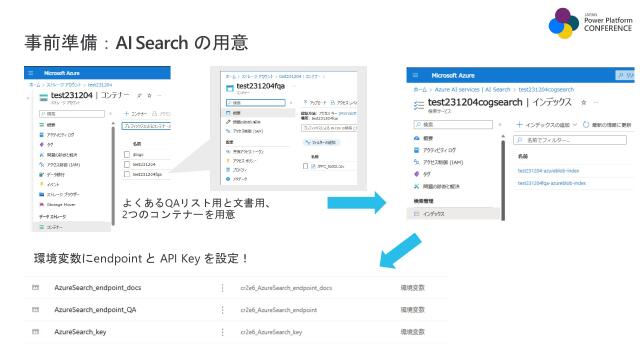The image size is (640, 360).
Task: Open more options for AzureSearch_endpoint_docs row
Action: pos(222,288)
